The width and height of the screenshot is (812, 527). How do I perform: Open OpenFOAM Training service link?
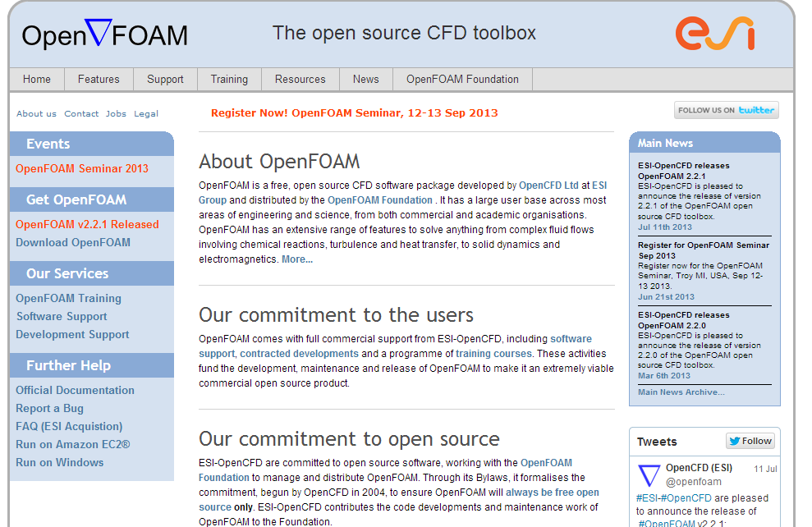(68, 299)
